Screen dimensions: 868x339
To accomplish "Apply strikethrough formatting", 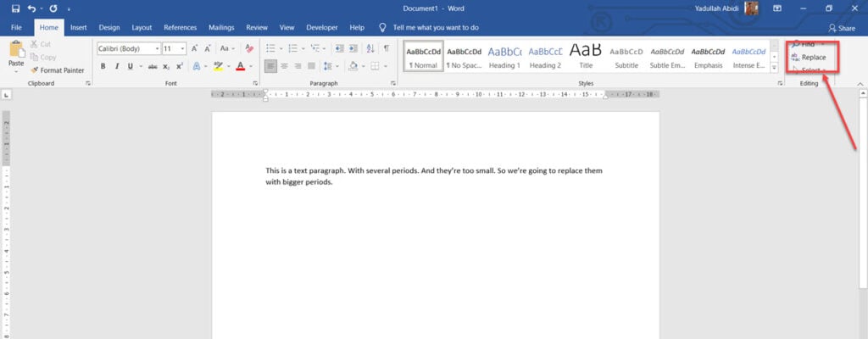I will pyautogui.click(x=153, y=66).
